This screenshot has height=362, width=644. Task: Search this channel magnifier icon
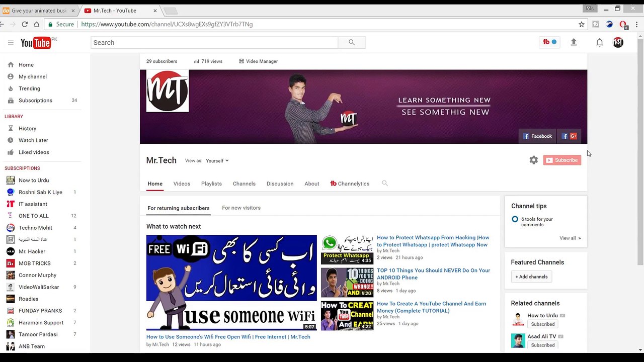385,184
